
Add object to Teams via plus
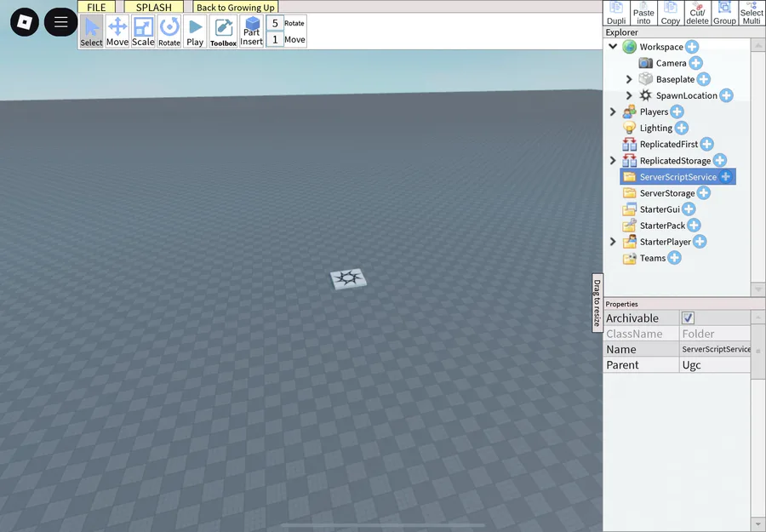(675, 258)
